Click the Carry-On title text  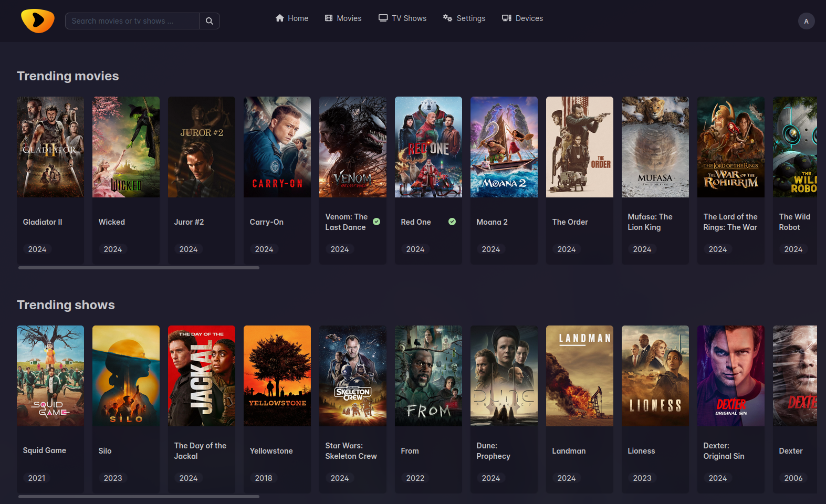[x=267, y=222]
